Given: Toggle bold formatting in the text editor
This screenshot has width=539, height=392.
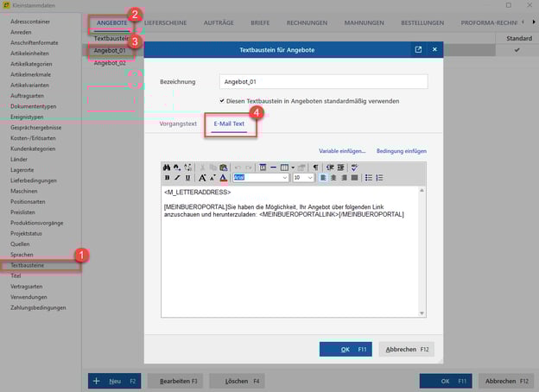Looking at the screenshot, I should (167, 178).
